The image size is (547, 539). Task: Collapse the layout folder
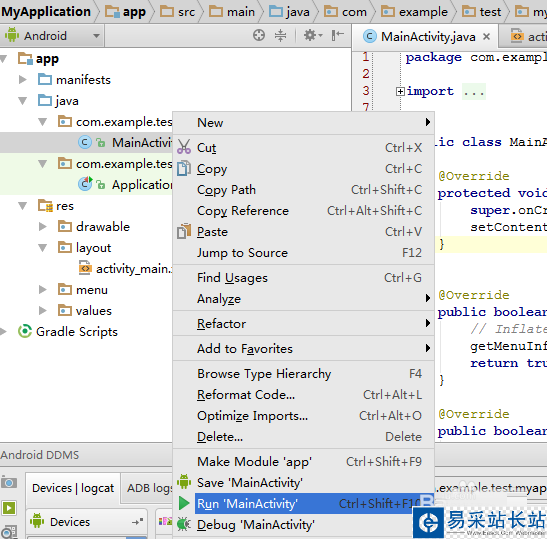tap(43, 248)
